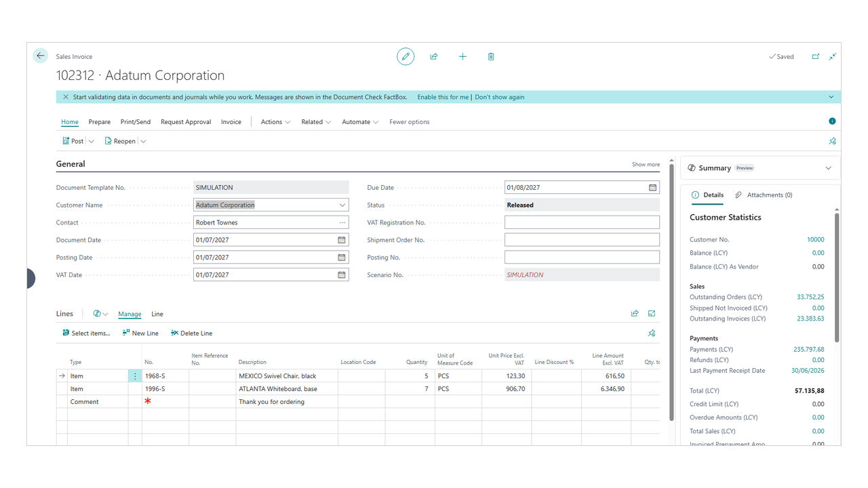This screenshot has height=488, width=868.
Task: Click the Copilot icon in Lines
Action: [97, 314]
